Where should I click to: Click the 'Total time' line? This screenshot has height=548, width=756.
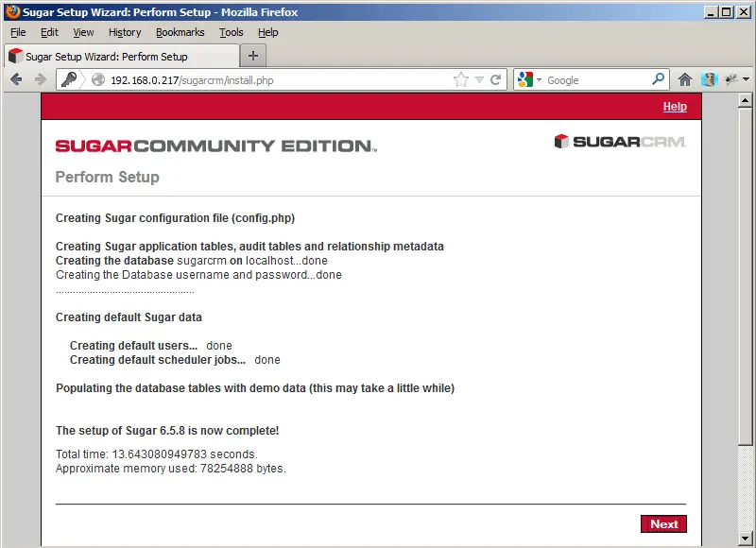pyautogui.click(x=157, y=454)
